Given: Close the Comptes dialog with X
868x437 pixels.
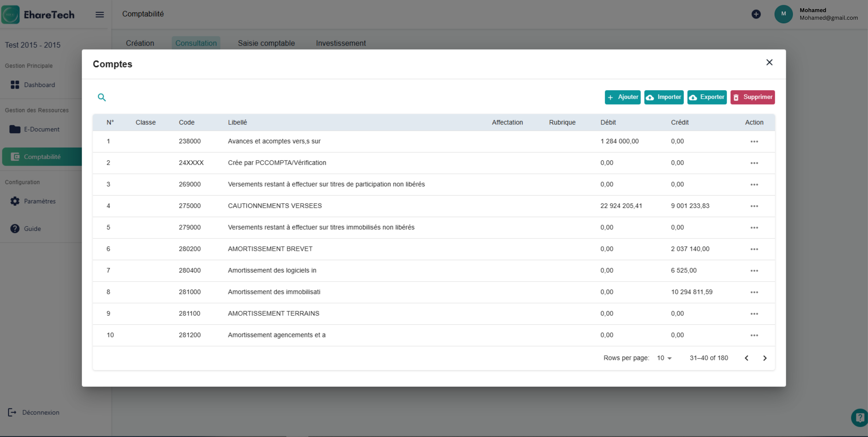Looking at the screenshot, I should pos(769,62).
